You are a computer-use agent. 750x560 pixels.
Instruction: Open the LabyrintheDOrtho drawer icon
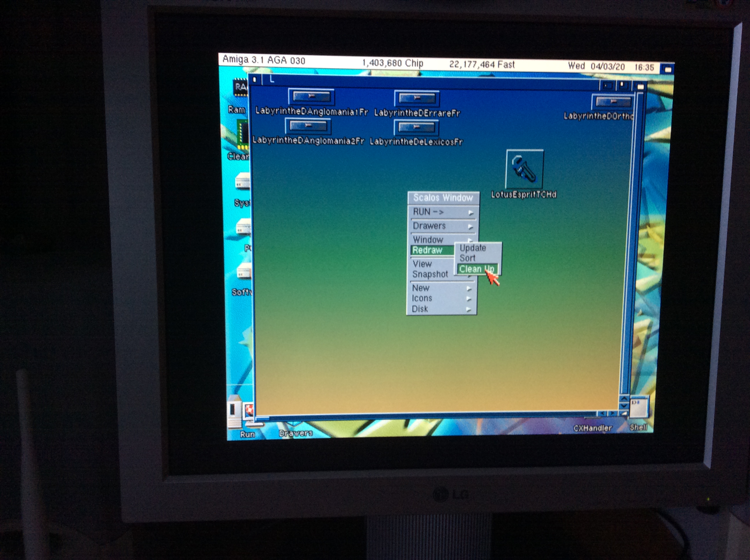pos(613,102)
